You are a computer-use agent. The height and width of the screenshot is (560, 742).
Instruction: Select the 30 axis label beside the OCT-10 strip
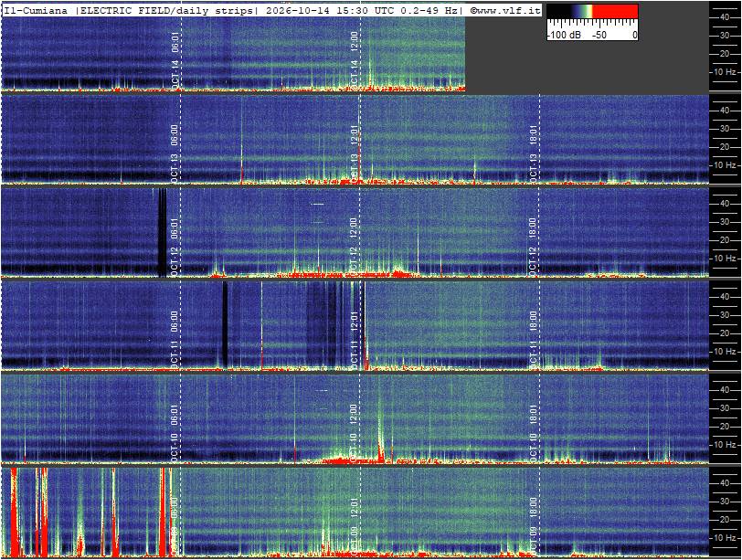click(x=725, y=408)
